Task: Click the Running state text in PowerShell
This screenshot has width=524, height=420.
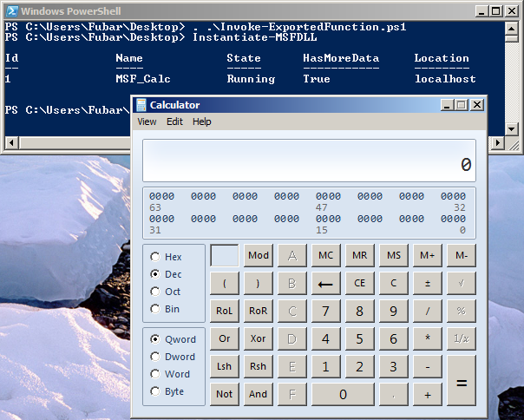Action: [251, 79]
